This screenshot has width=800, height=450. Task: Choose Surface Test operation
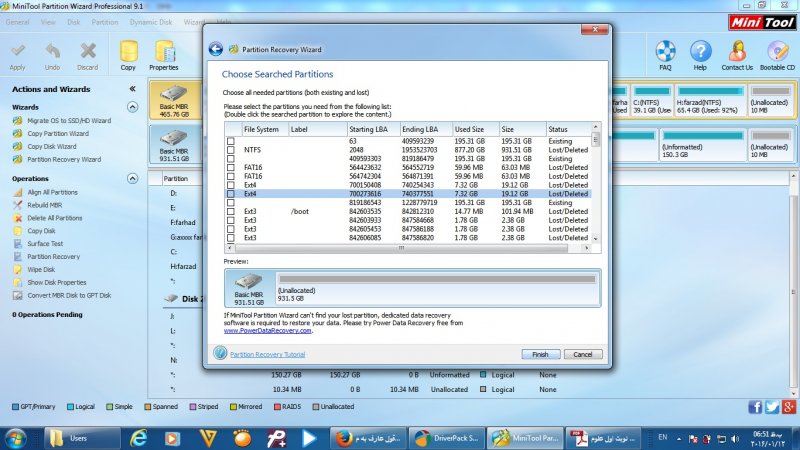[x=45, y=244]
